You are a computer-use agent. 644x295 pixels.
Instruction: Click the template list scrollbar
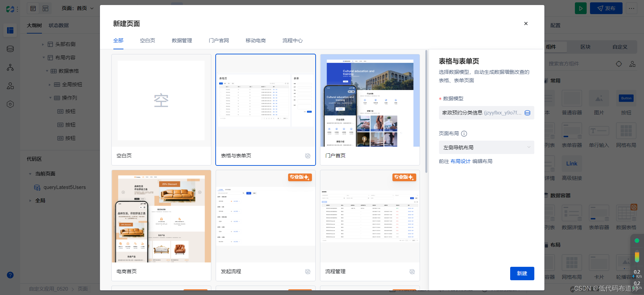click(x=426, y=111)
